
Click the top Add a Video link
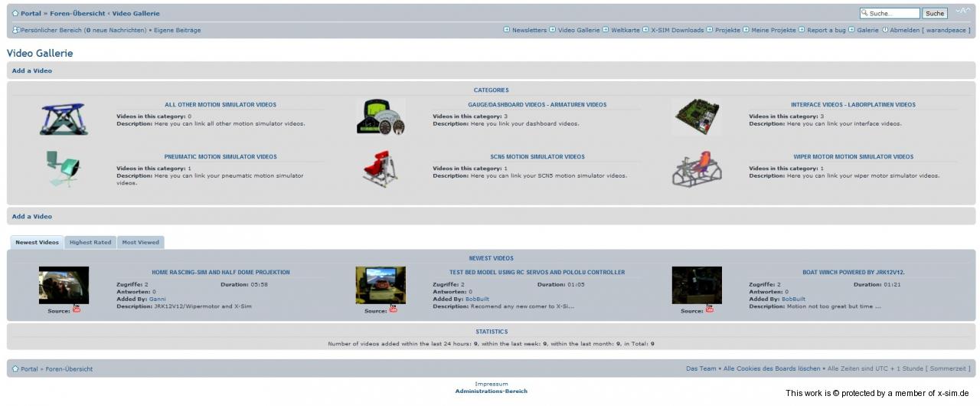[32, 71]
